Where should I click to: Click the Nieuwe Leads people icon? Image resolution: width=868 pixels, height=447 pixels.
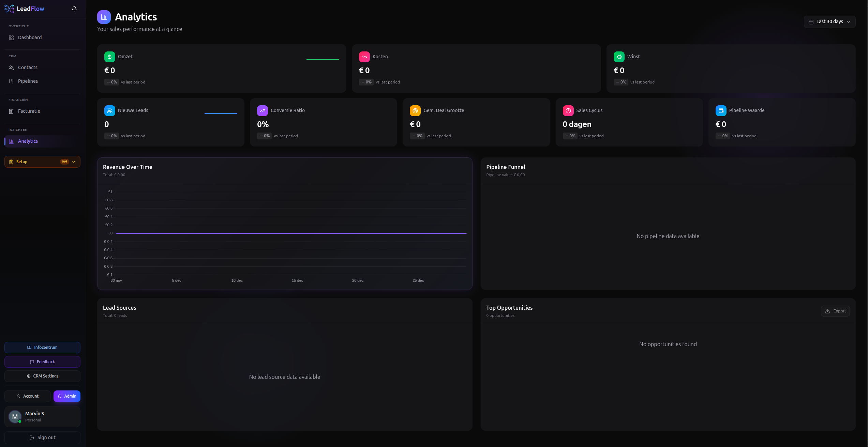tap(109, 111)
